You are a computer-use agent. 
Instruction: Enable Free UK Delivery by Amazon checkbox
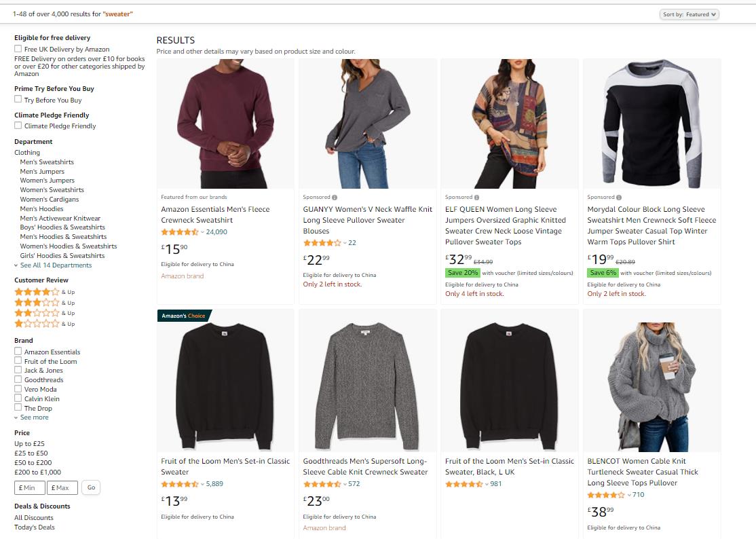click(18, 50)
